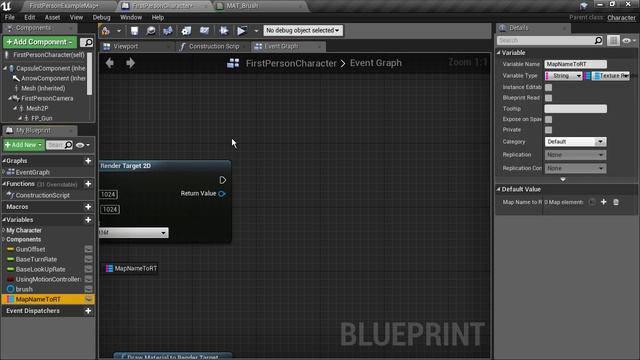Remove all map elements with trash icon

[616, 202]
